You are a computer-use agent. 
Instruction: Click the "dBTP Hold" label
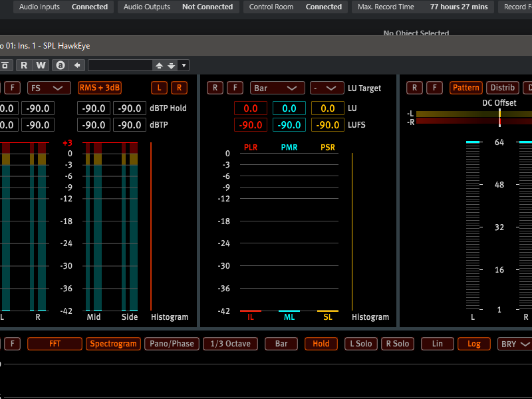point(168,108)
